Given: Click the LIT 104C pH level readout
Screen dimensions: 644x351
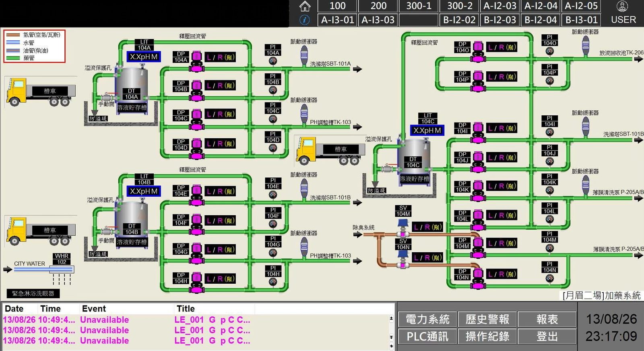Looking at the screenshot, I should pos(427,131).
